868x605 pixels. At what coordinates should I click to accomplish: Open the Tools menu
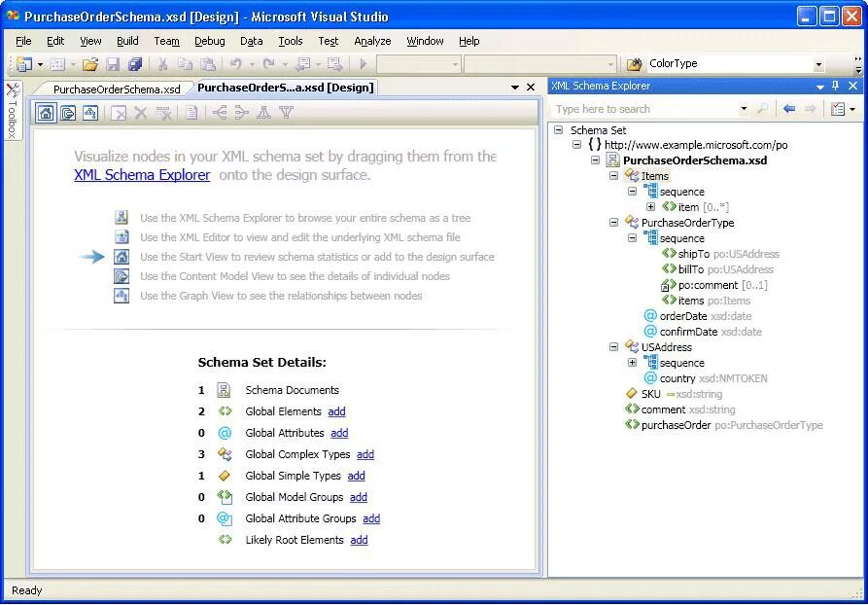point(290,41)
